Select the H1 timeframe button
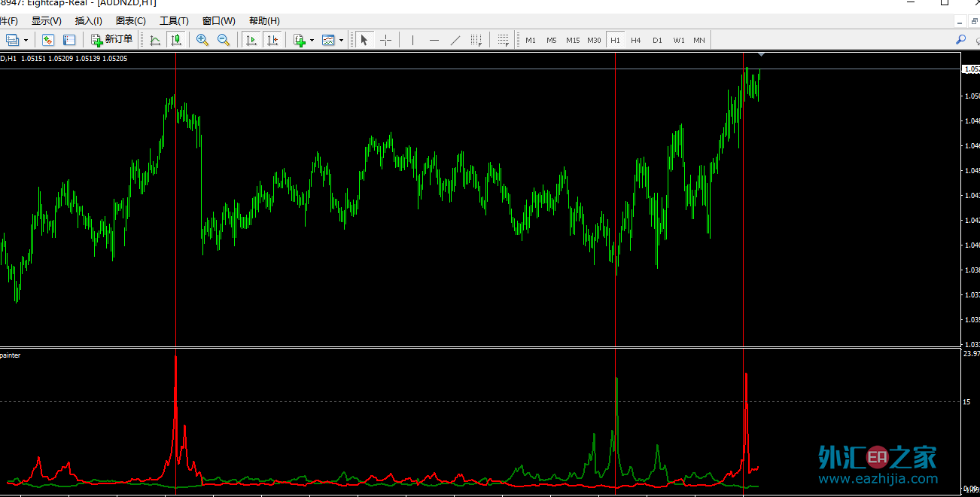Viewport: 980px width, 497px height. coord(616,40)
